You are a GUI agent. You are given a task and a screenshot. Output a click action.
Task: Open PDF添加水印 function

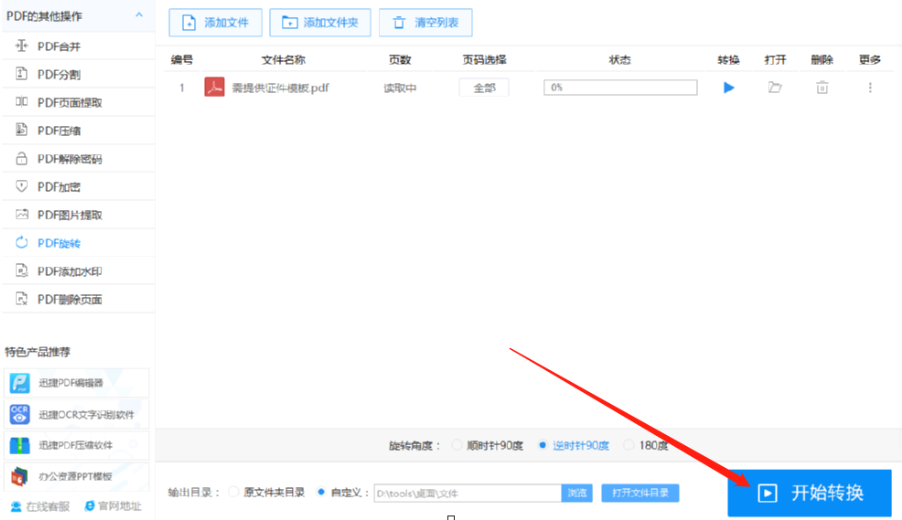pyautogui.click(x=78, y=271)
